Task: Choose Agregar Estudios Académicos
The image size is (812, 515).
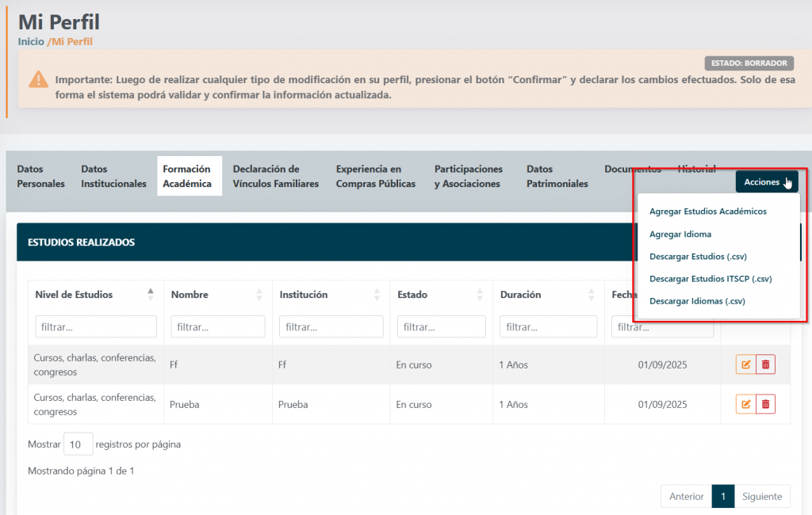Action: click(708, 212)
